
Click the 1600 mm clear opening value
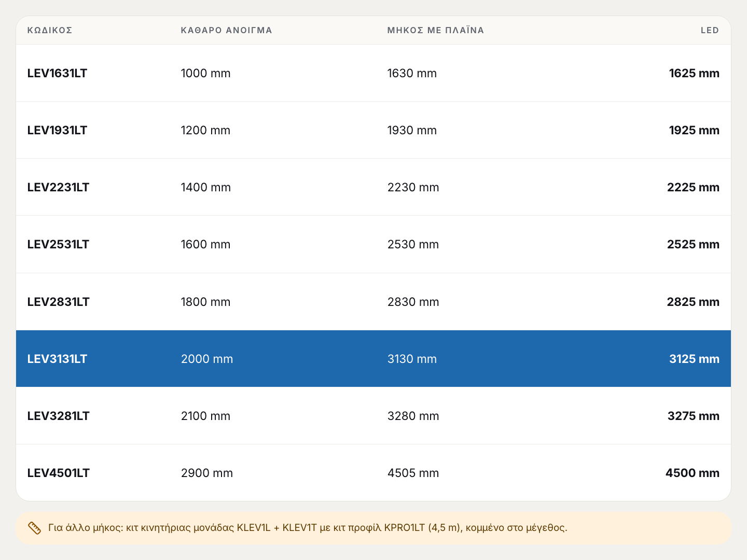pos(205,244)
